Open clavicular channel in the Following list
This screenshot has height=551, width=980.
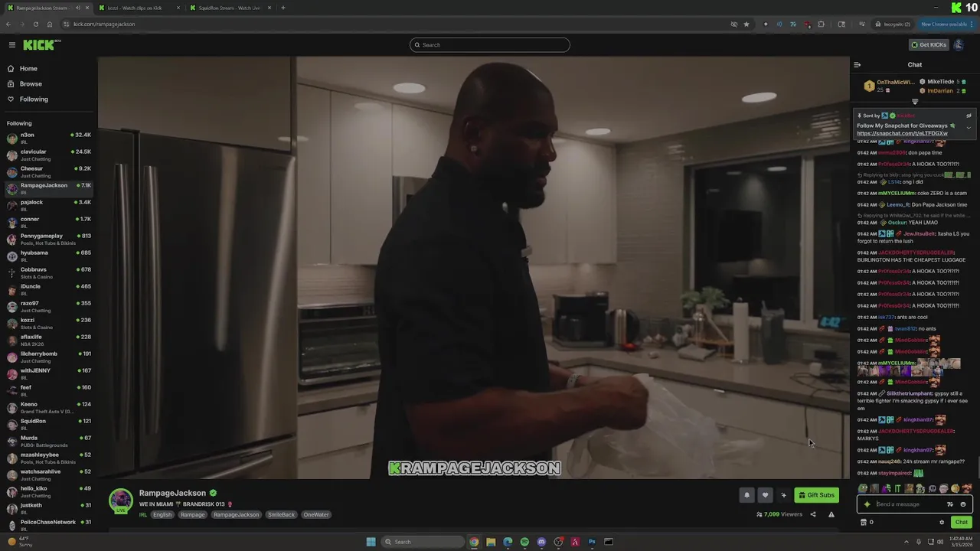[x=49, y=155]
